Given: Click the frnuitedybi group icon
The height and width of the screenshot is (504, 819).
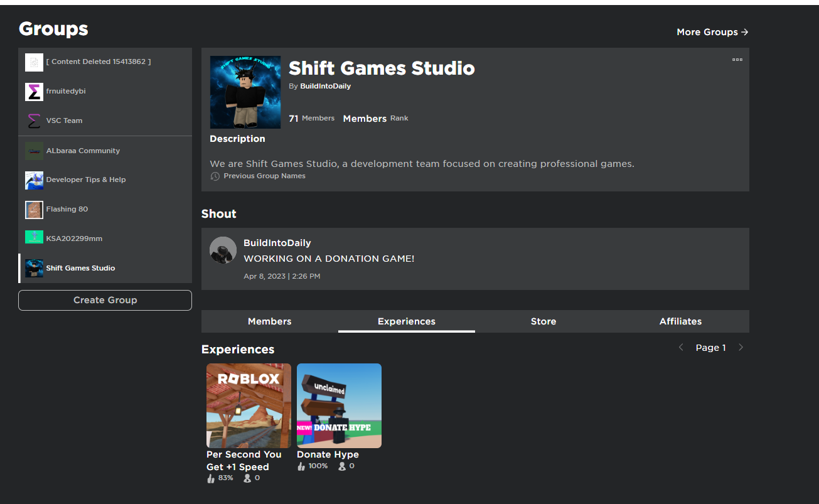Looking at the screenshot, I should tap(34, 92).
